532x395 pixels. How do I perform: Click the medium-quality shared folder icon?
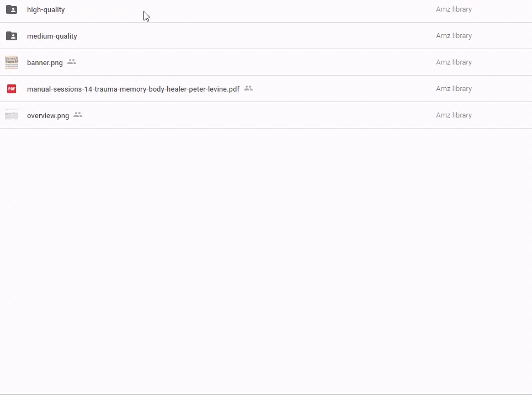click(12, 36)
